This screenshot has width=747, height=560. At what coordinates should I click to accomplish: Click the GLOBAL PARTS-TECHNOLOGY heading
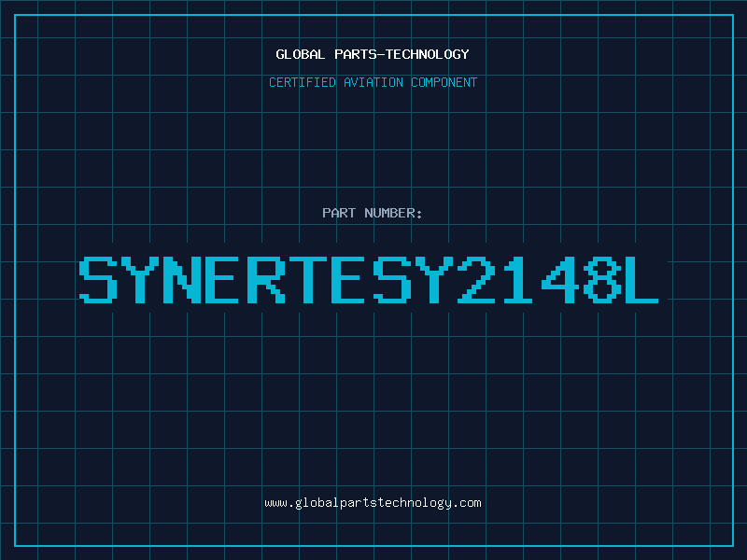click(373, 54)
